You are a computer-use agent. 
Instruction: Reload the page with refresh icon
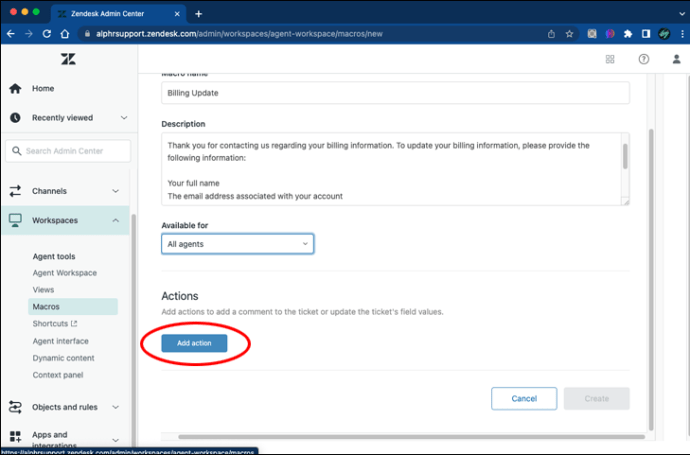tap(47, 34)
